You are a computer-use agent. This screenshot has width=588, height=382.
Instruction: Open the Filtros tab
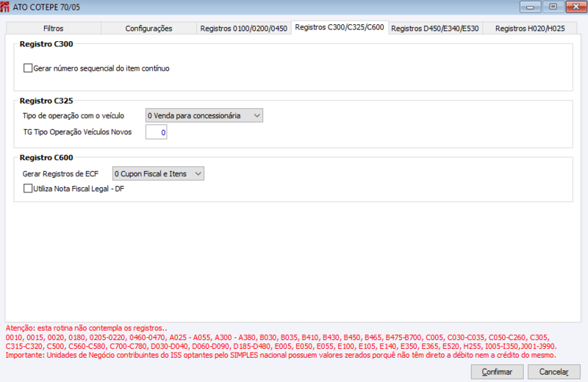pyautogui.click(x=53, y=29)
